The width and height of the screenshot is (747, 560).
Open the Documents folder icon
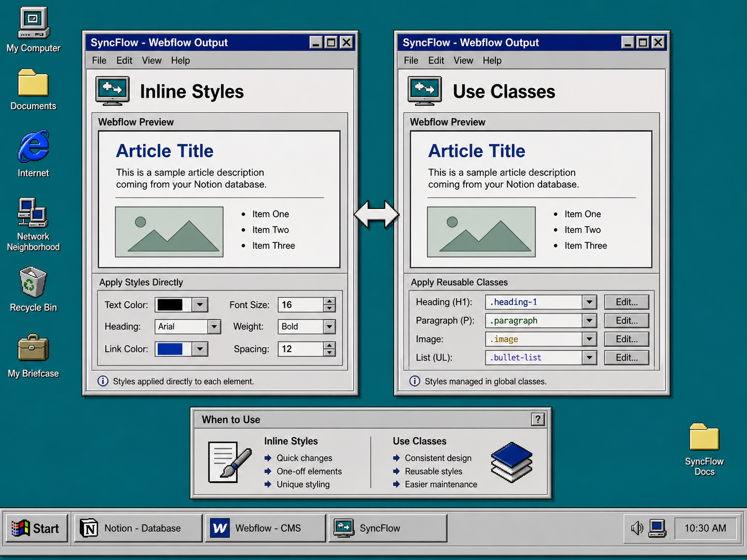34,83
